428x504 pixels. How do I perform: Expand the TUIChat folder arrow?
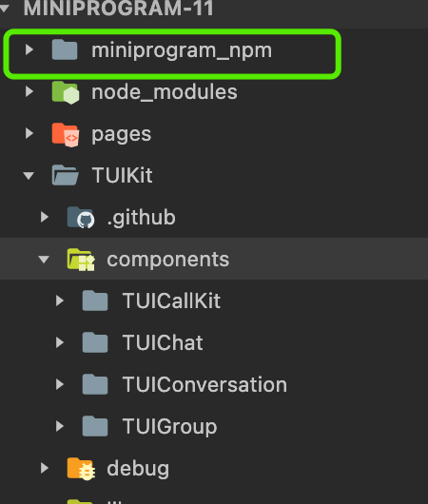60,342
